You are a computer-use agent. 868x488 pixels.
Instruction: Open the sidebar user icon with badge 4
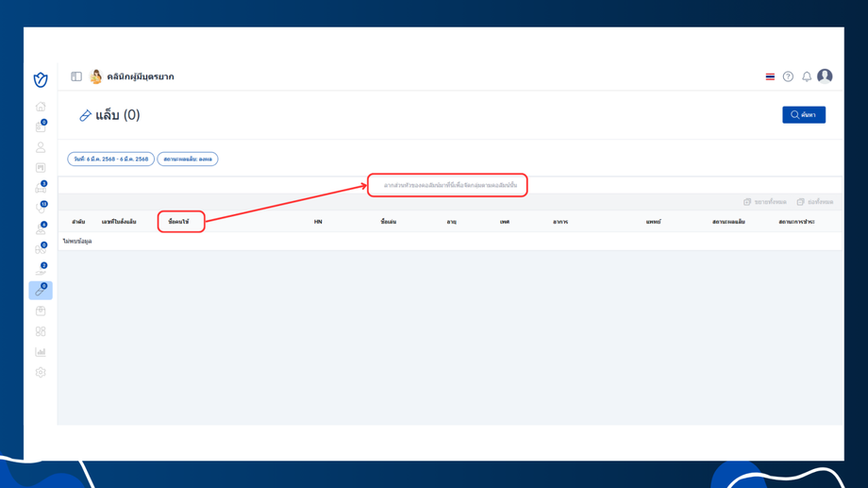[x=41, y=229]
